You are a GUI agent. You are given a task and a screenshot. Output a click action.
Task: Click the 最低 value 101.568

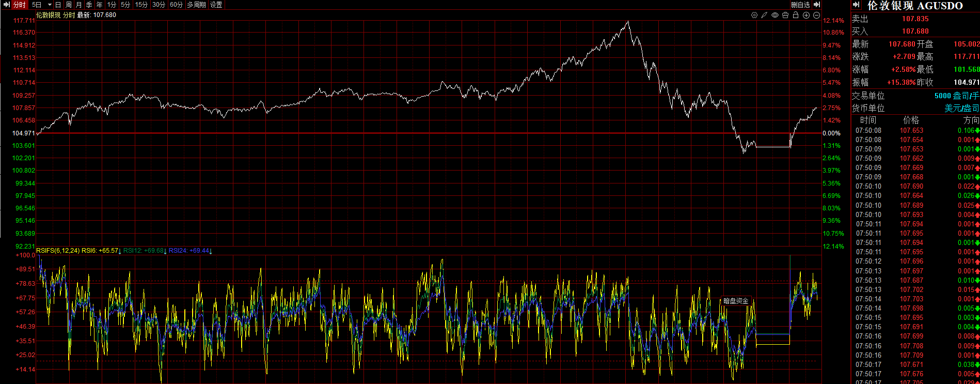click(x=967, y=69)
